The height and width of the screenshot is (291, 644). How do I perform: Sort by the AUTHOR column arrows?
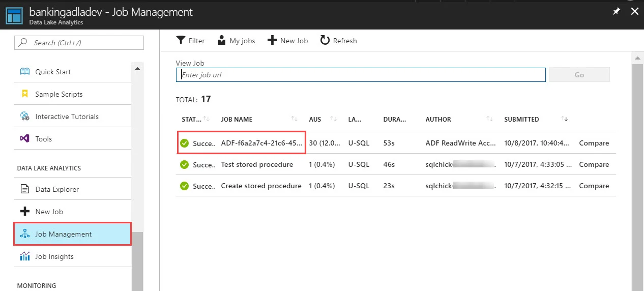pos(489,119)
